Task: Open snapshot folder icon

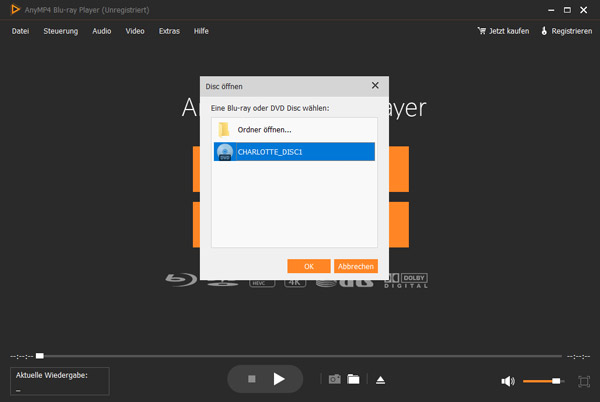Action: click(353, 379)
